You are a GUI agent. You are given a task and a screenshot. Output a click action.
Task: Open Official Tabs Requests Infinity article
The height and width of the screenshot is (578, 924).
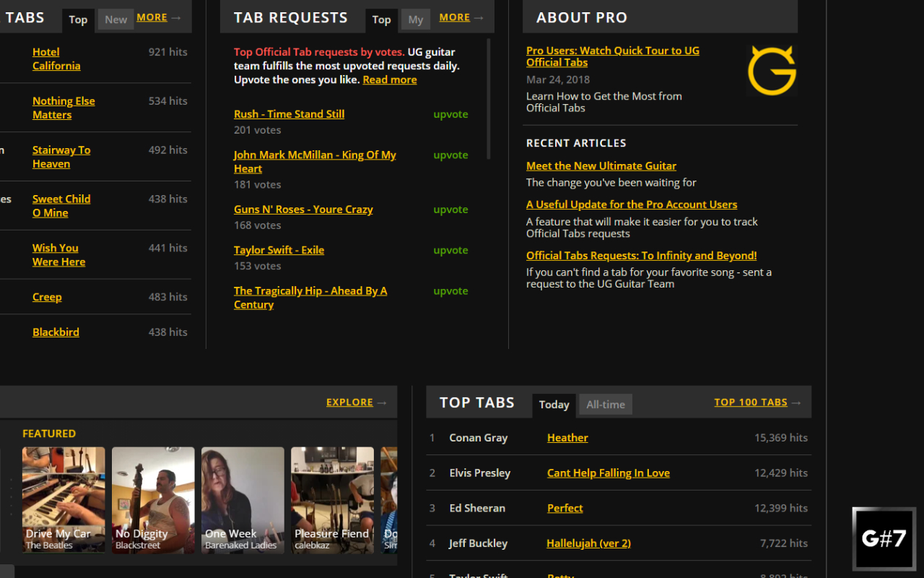(x=642, y=256)
